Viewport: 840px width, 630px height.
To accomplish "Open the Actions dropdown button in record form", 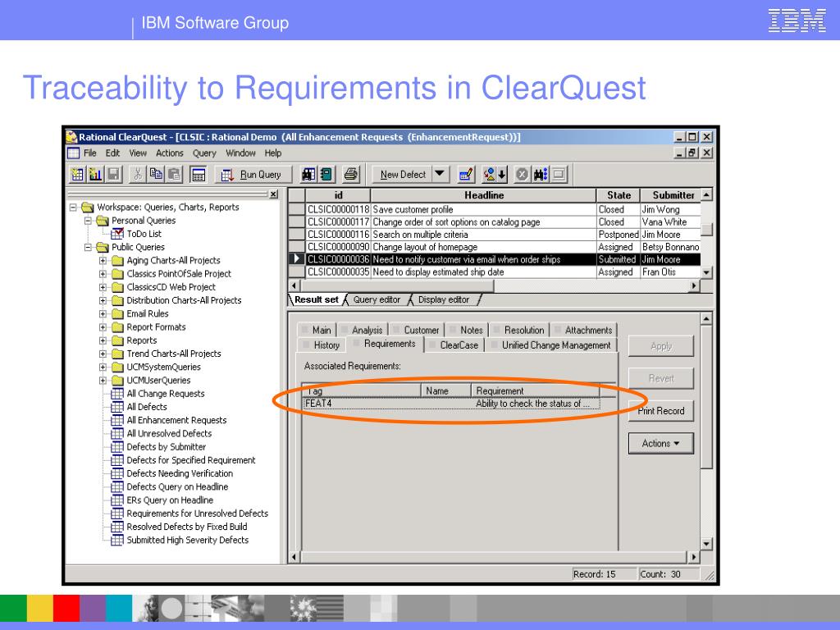I will pyautogui.click(x=661, y=444).
